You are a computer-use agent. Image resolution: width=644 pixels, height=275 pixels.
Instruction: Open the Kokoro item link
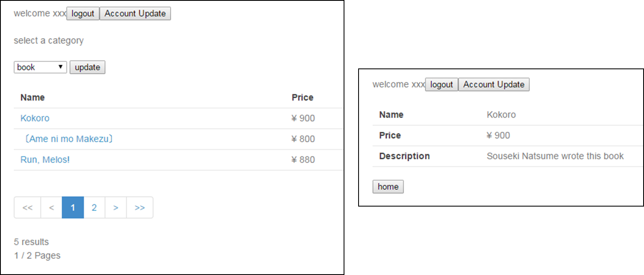(x=35, y=118)
